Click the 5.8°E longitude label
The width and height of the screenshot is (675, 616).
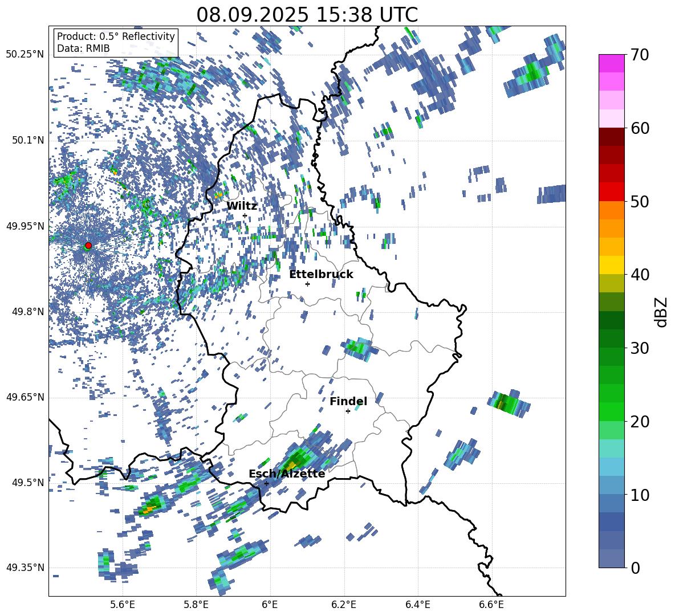click(196, 605)
